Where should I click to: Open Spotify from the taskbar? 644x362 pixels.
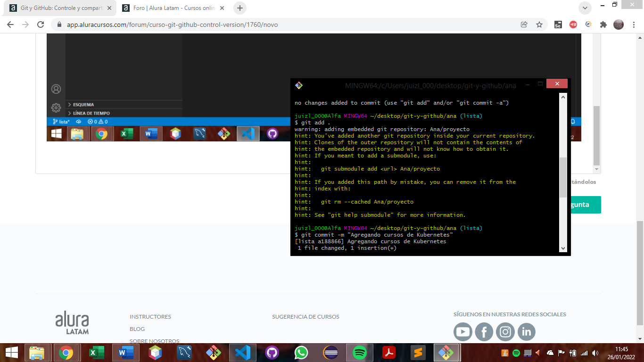[x=360, y=353]
